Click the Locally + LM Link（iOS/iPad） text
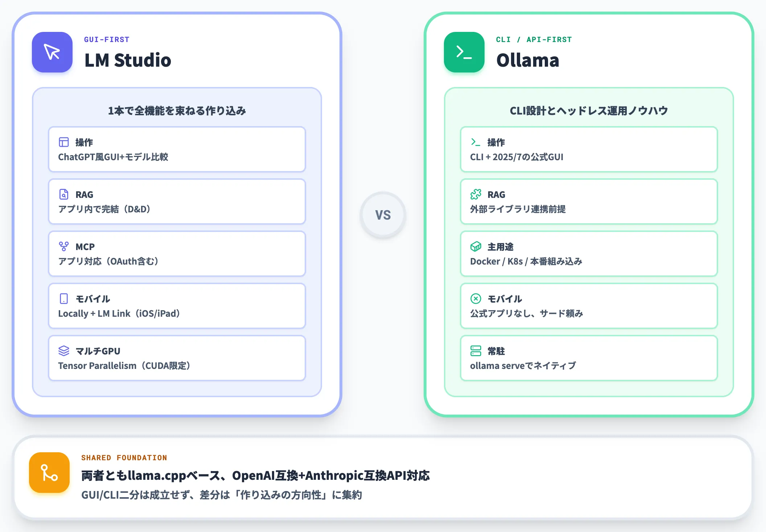This screenshot has width=766, height=532. click(119, 313)
